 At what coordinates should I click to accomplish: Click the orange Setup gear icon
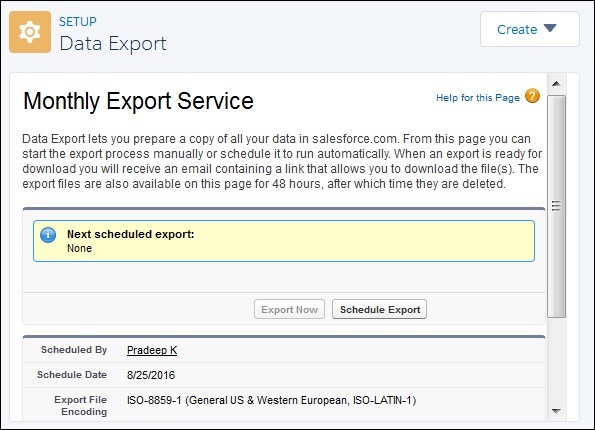coord(30,32)
